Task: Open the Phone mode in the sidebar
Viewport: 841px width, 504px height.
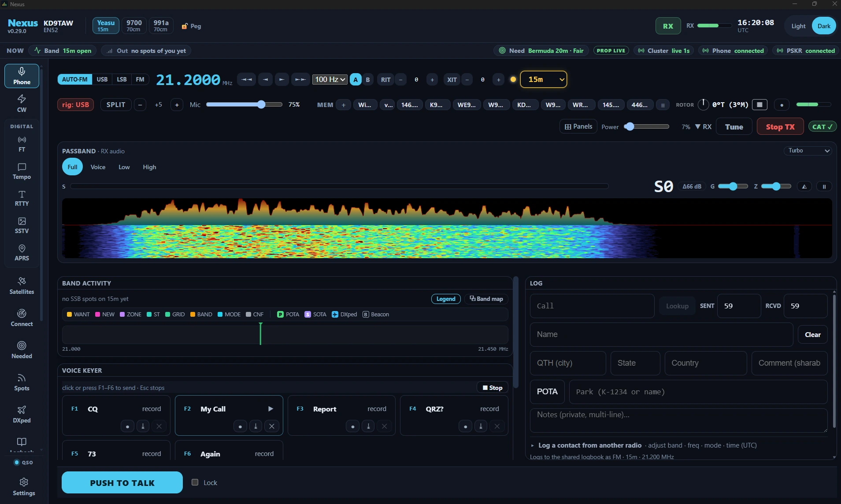Action: point(22,76)
